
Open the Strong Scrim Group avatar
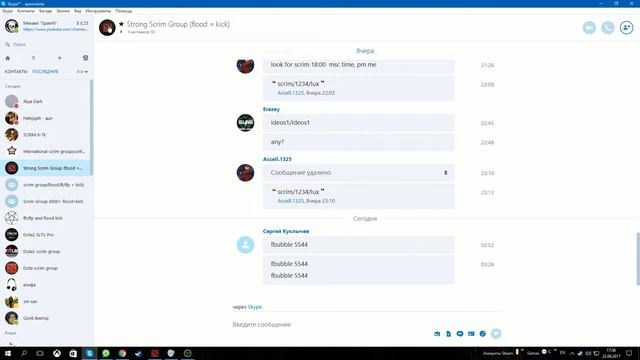[107, 28]
